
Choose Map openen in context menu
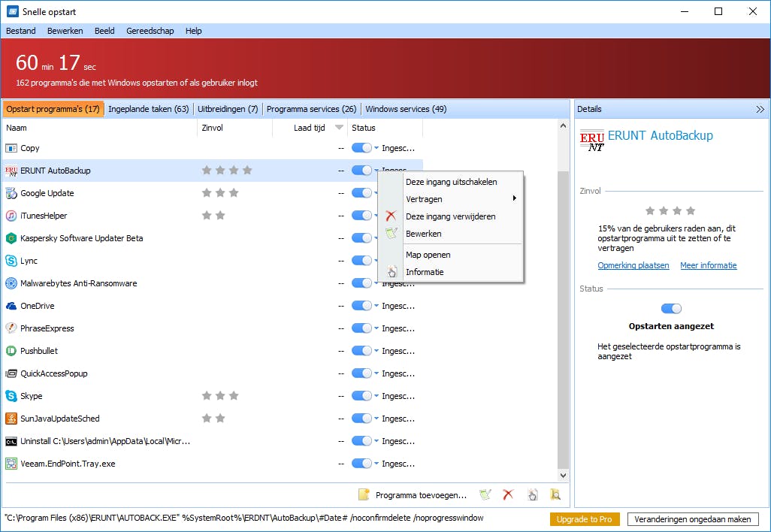428,255
